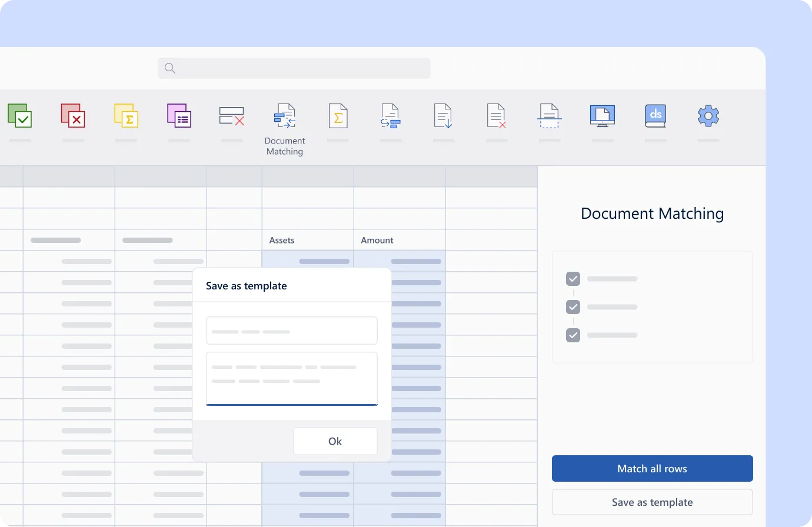The image size is (812, 527).
Task: Select the document sum (sigma) icon
Action: (x=338, y=116)
